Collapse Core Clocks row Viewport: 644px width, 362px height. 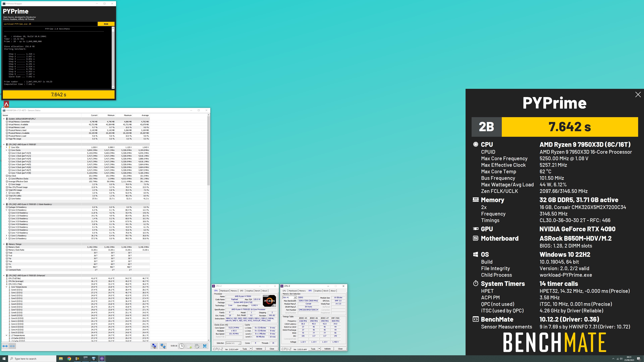pos(7,150)
